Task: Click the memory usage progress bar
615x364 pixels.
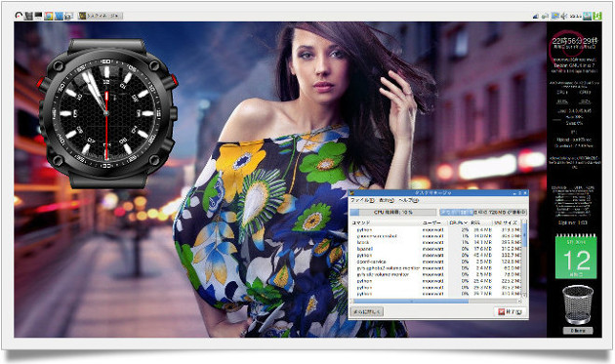Action: point(482,212)
